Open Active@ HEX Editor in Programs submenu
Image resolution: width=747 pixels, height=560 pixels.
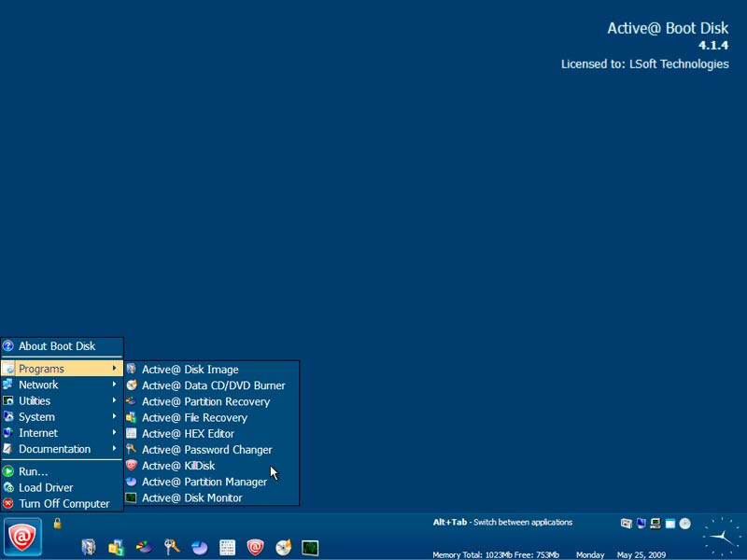tap(212, 434)
